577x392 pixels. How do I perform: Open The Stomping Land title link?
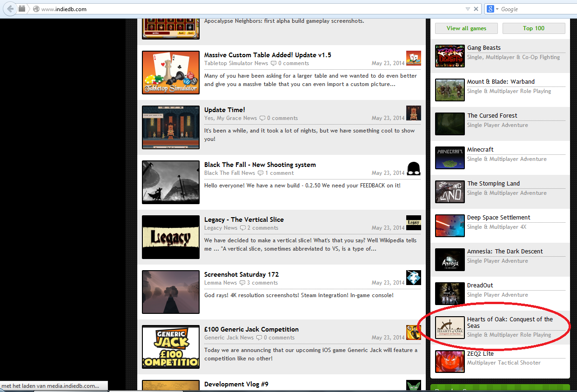(x=493, y=184)
